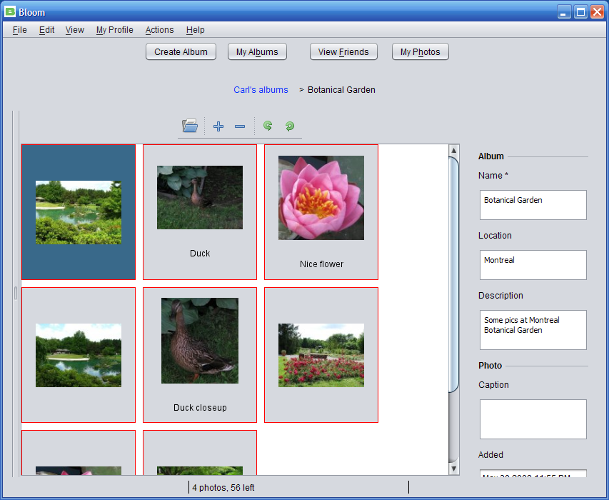Click the Location field containing Montreal
This screenshot has width=609, height=500.
click(x=532, y=265)
